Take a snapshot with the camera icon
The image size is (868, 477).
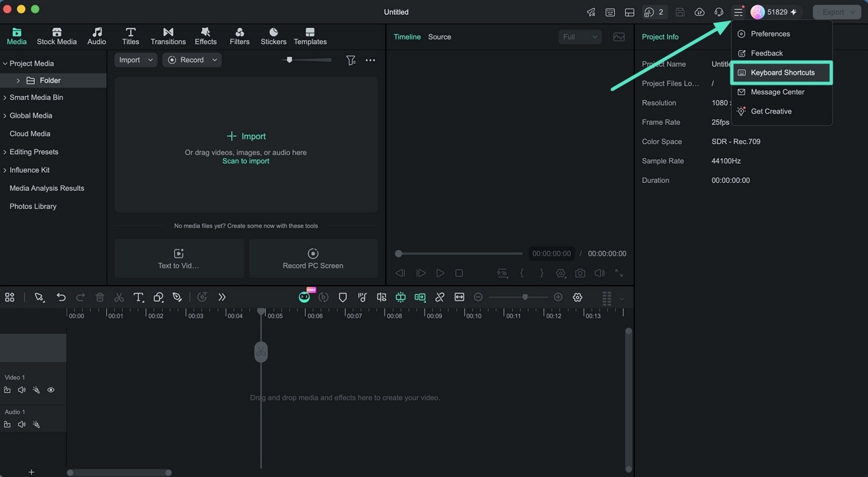click(x=580, y=273)
